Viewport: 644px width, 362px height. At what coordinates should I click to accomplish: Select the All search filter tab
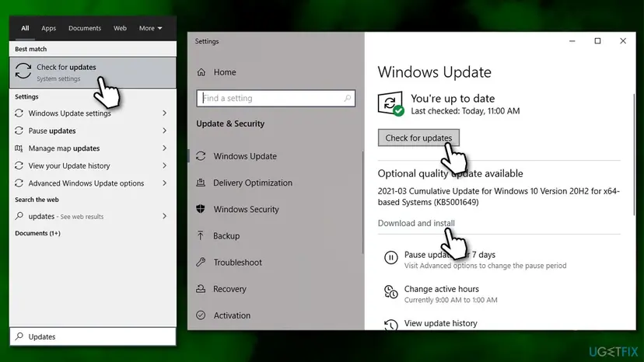click(x=25, y=28)
